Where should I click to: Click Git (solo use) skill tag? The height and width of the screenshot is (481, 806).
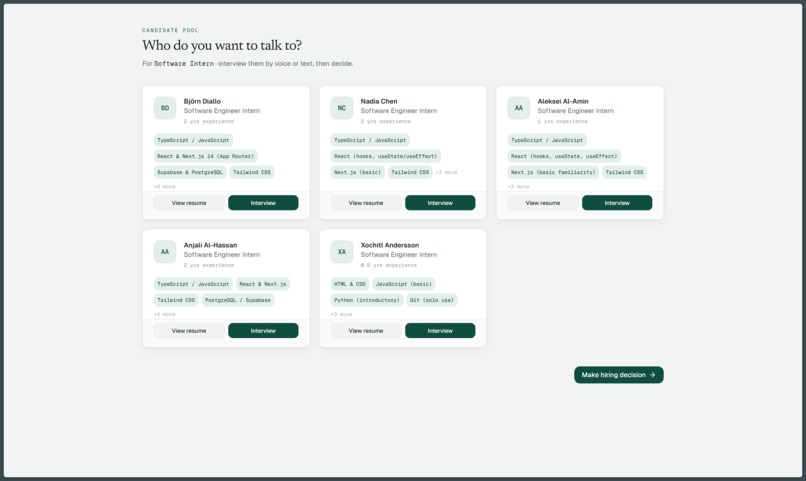(x=432, y=300)
